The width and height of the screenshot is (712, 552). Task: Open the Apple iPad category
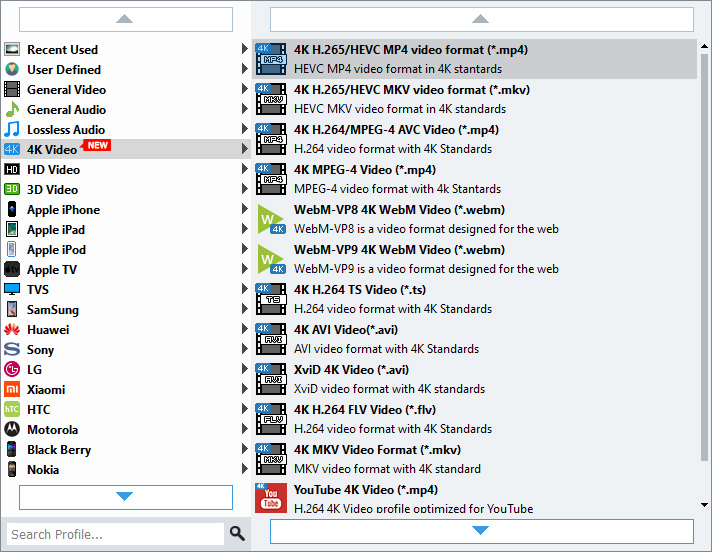[125, 229]
